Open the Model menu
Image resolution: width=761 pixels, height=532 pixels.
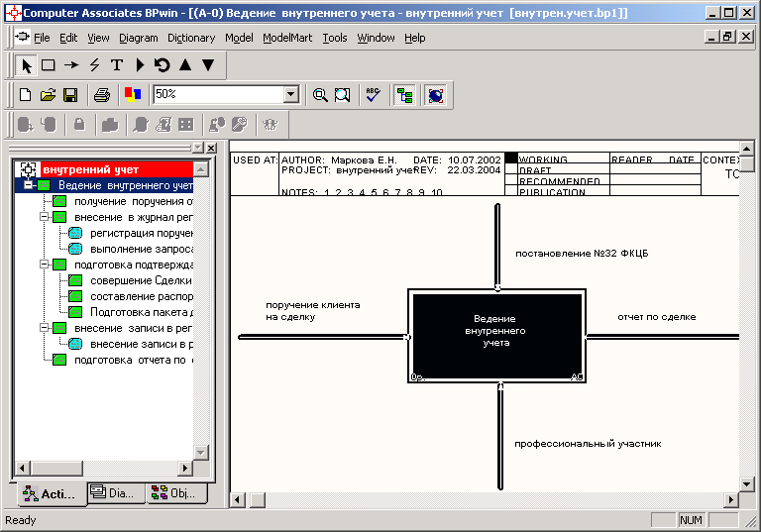click(239, 38)
